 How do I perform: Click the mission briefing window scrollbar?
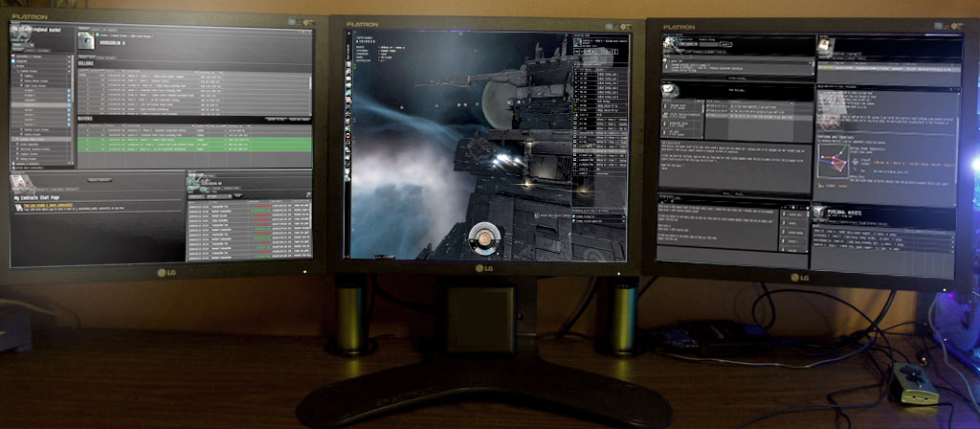pyautogui.click(x=957, y=148)
